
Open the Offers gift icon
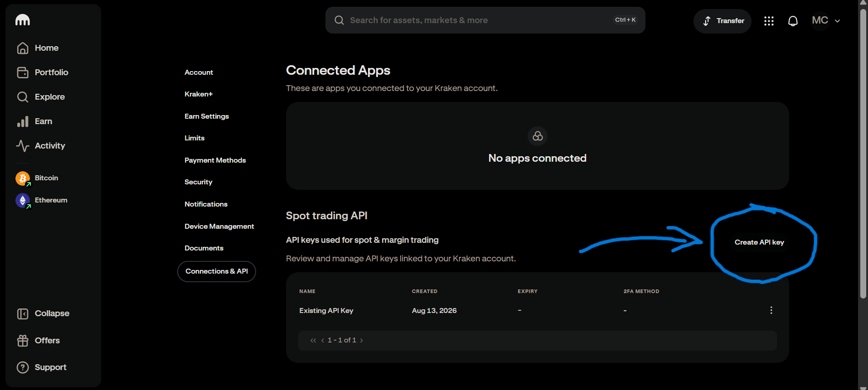coord(23,341)
